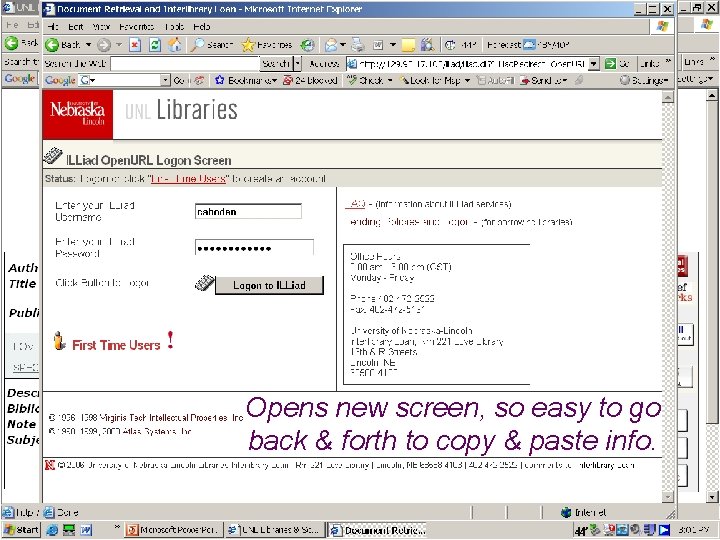Run Google toolbar spell Check

tap(366, 80)
